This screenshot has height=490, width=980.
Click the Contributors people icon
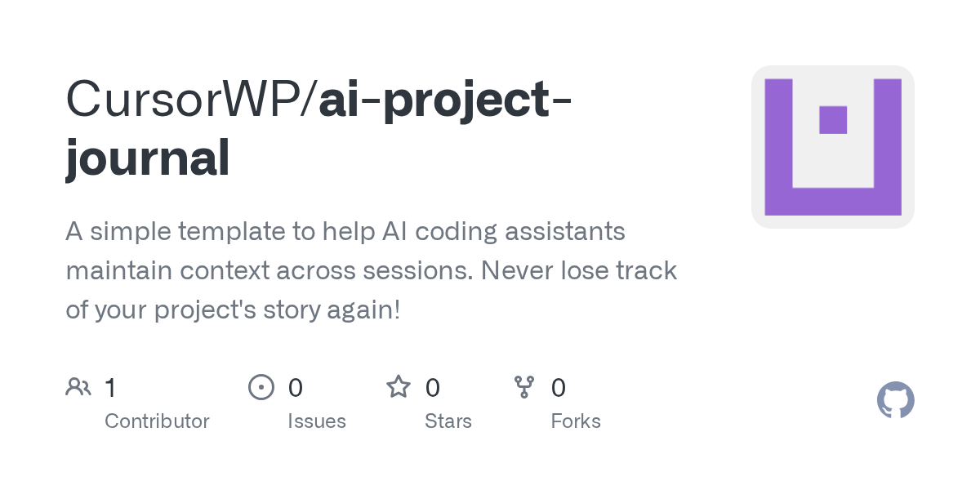click(78, 387)
